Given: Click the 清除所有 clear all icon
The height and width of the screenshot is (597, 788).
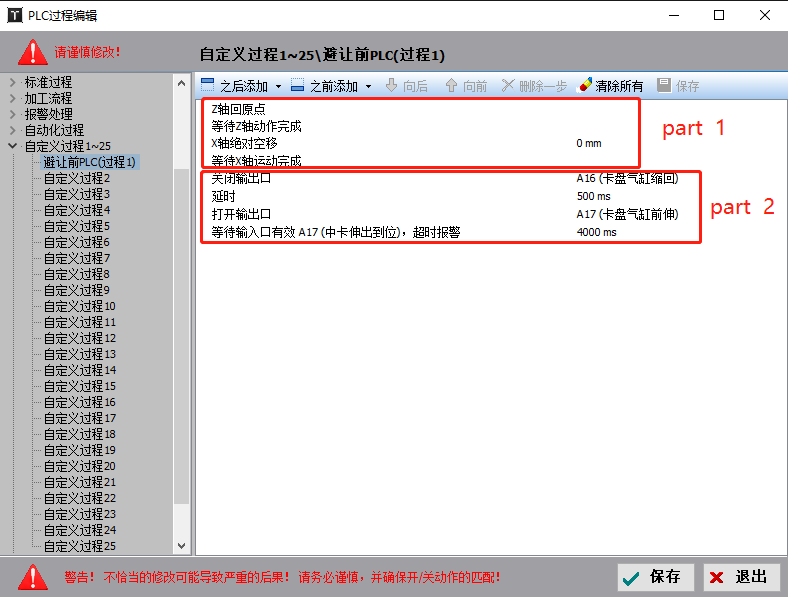Looking at the screenshot, I should [586, 86].
